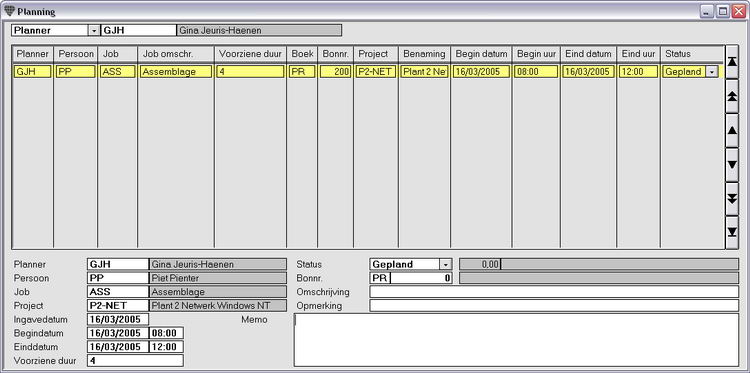750x373 pixels.
Task: Click Begindatum date field
Action: pyautogui.click(x=118, y=333)
